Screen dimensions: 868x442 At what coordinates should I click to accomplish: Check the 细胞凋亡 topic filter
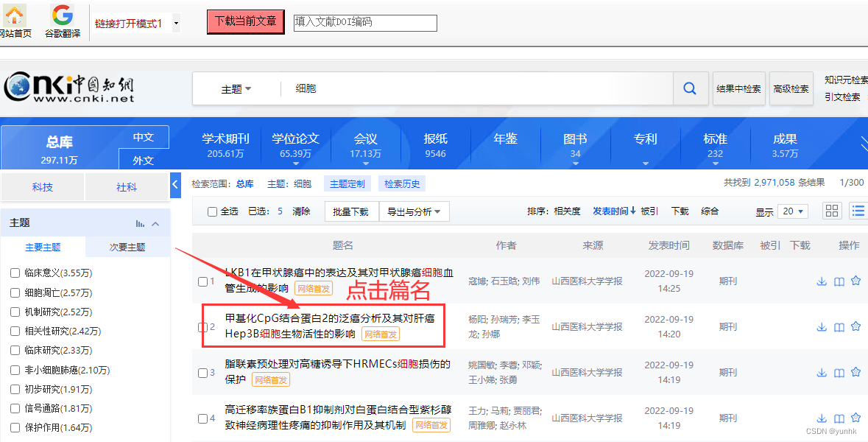15,292
